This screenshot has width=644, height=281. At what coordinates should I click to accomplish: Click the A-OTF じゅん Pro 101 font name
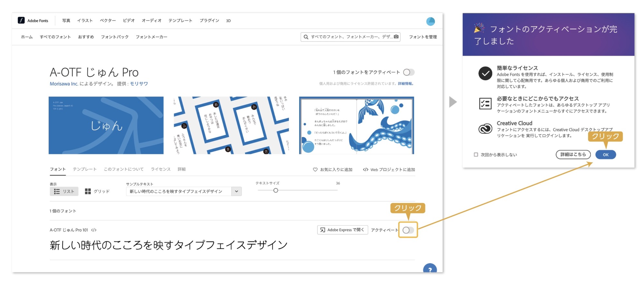(x=69, y=230)
